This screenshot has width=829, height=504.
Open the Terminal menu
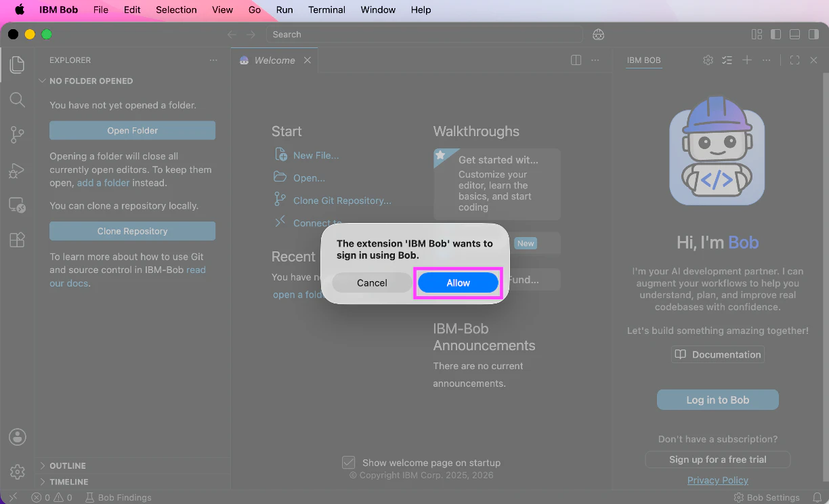326,9
